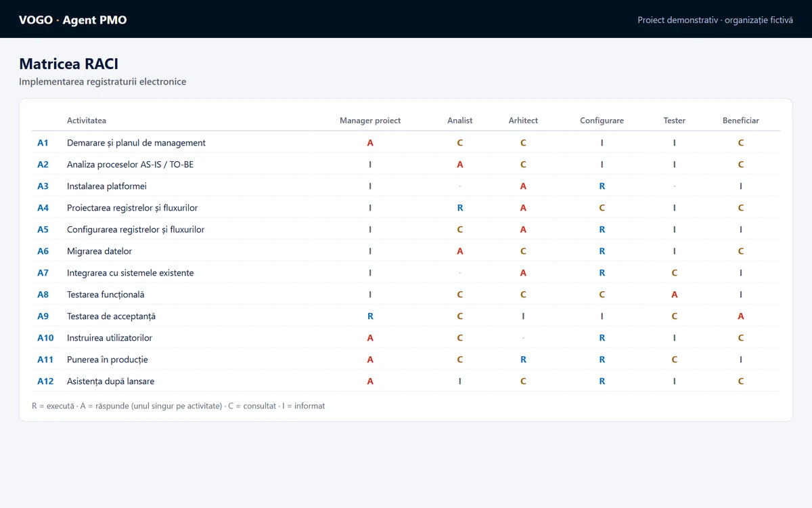812x508 pixels.
Task: Click the Activitatea column header
Action: tap(87, 121)
